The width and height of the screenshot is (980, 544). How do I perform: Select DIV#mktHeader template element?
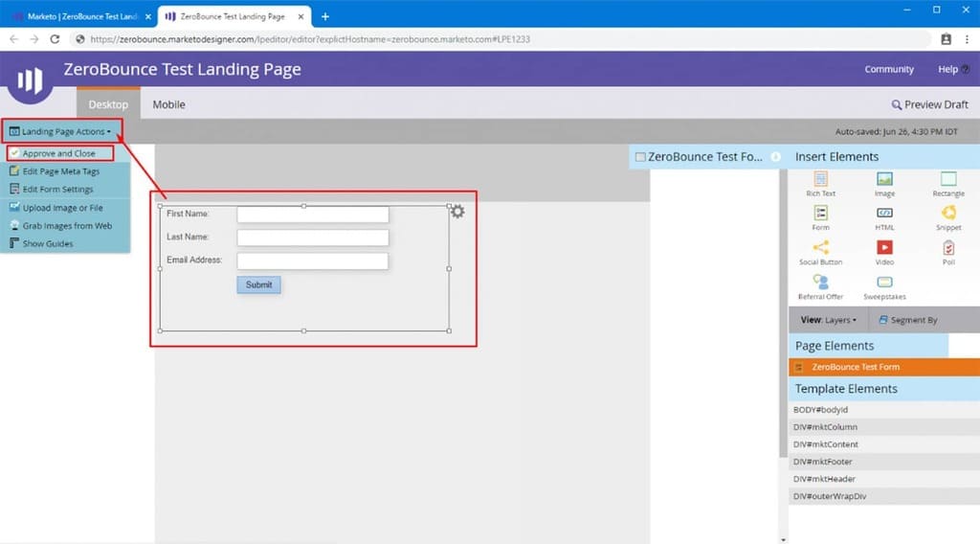(883, 479)
